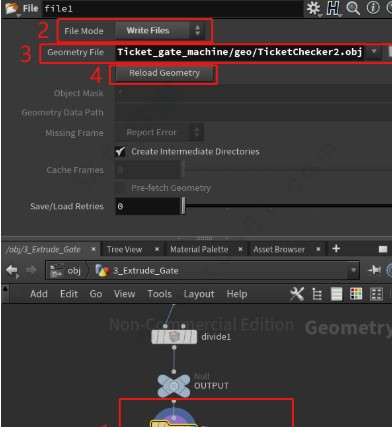Add a new pane tab with plus
The width and height of the screenshot is (392, 427).
(336, 249)
